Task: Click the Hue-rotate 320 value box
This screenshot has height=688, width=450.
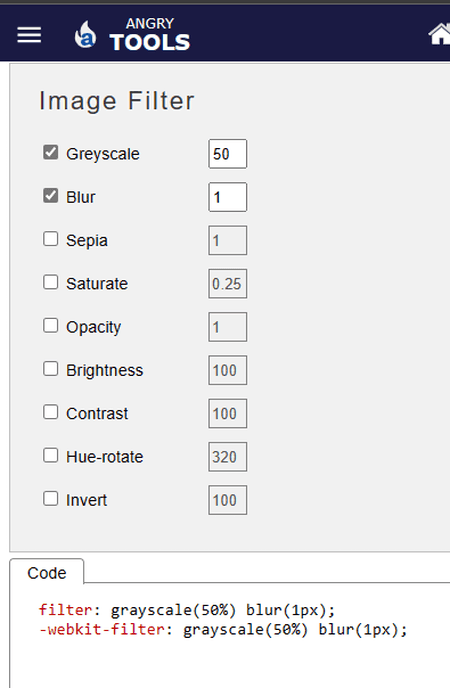Action: [228, 457]
